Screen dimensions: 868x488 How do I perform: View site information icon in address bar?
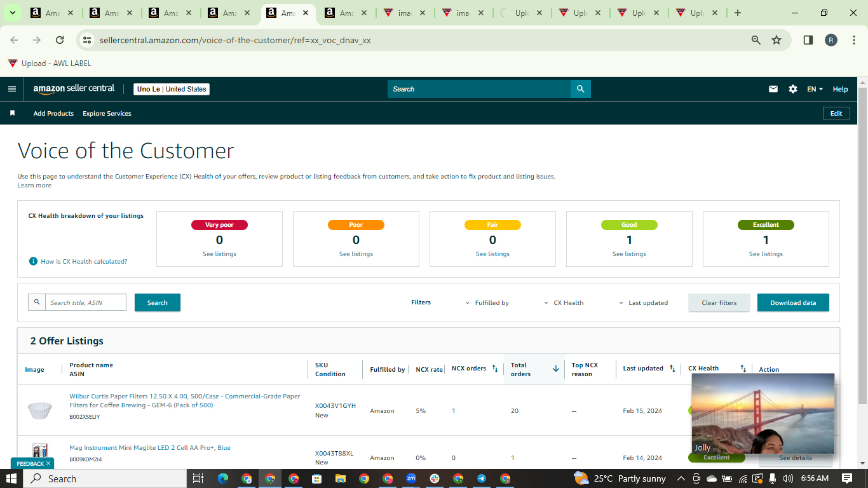point(87,40)
